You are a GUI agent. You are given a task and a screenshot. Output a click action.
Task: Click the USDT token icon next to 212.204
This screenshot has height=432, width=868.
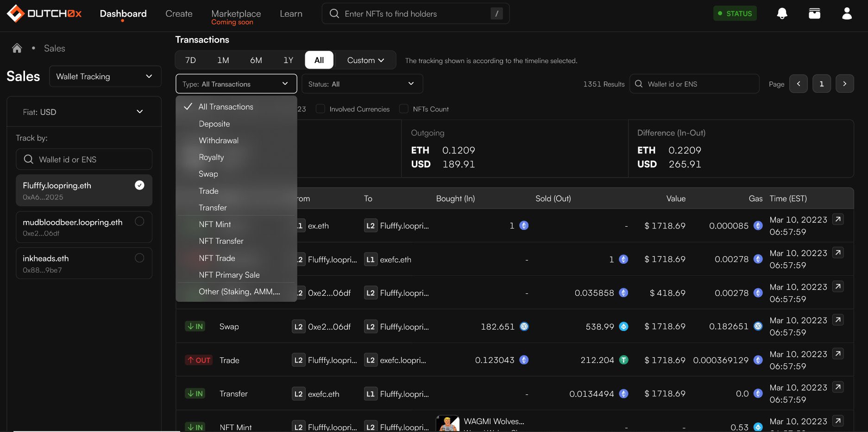(624, 360)
